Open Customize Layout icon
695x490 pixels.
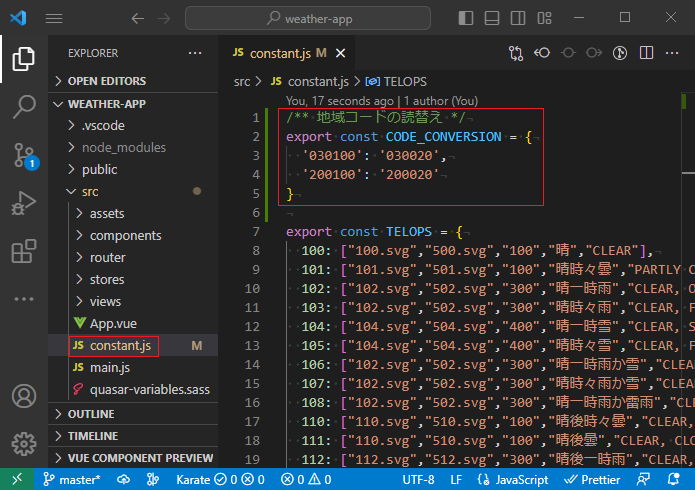544,18
